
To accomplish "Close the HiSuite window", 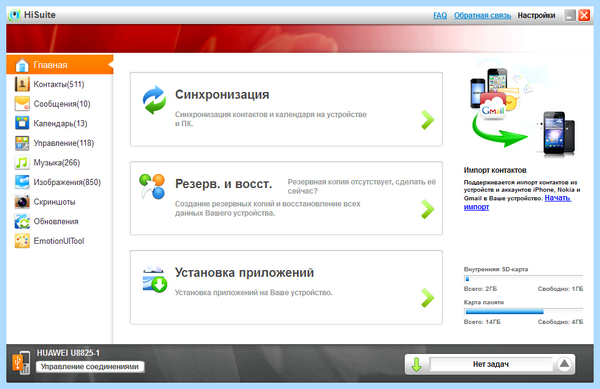I will (x=584, y=15).
